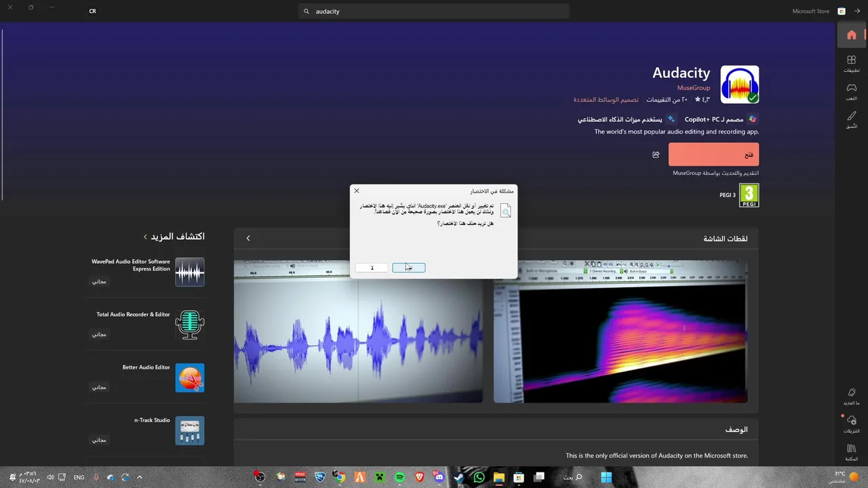Open WhatsApp from the taskbar
Screen dimensions: 868x488
(x=479, y=477)
